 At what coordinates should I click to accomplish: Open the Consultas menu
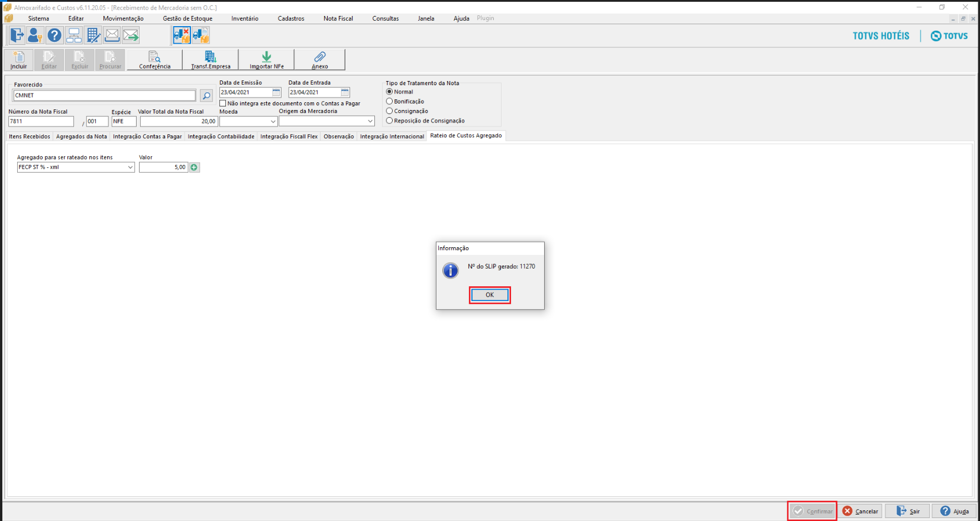[x=386, y=18]
